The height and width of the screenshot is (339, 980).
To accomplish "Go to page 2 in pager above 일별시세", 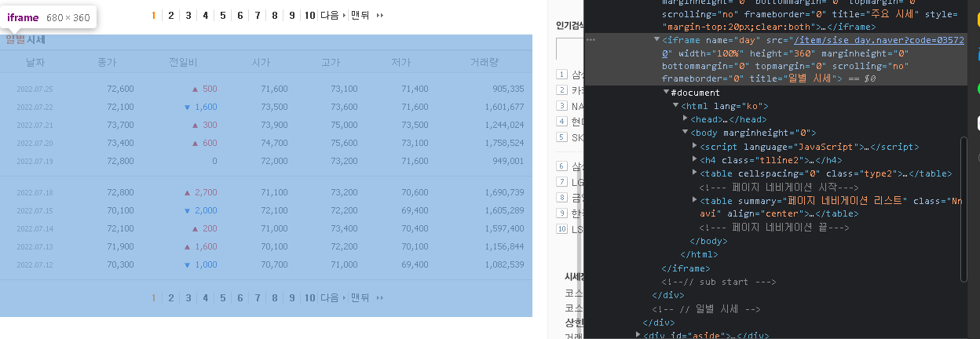I will click(x=170, y=15).
